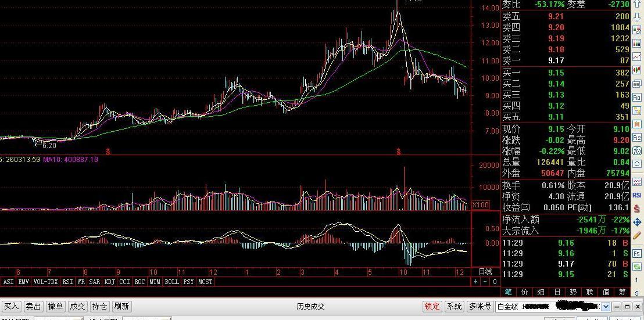The image size is (644, 320).
Task: Select the KDJ indicator tab
Action: [110, 282]
